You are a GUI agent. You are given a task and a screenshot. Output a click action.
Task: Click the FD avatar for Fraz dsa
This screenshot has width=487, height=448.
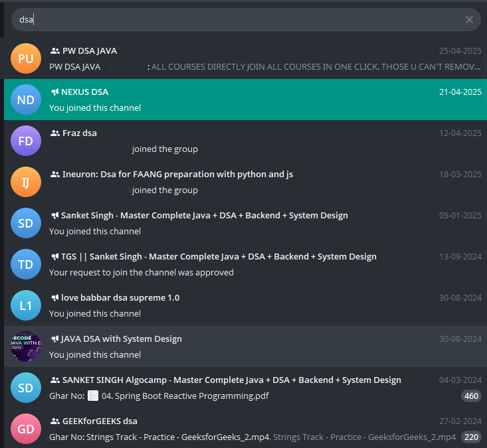click(x=26, y=141)
